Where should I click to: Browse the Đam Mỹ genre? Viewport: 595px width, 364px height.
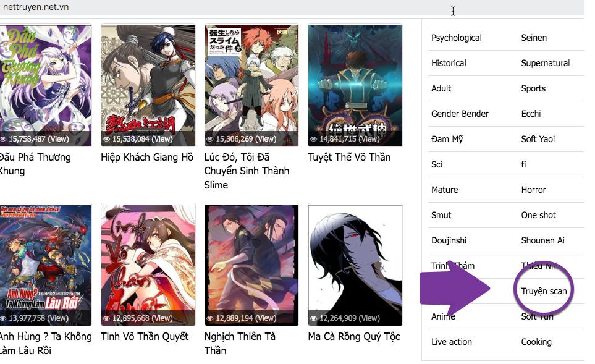pyautogui.click(x=447, y=139)
